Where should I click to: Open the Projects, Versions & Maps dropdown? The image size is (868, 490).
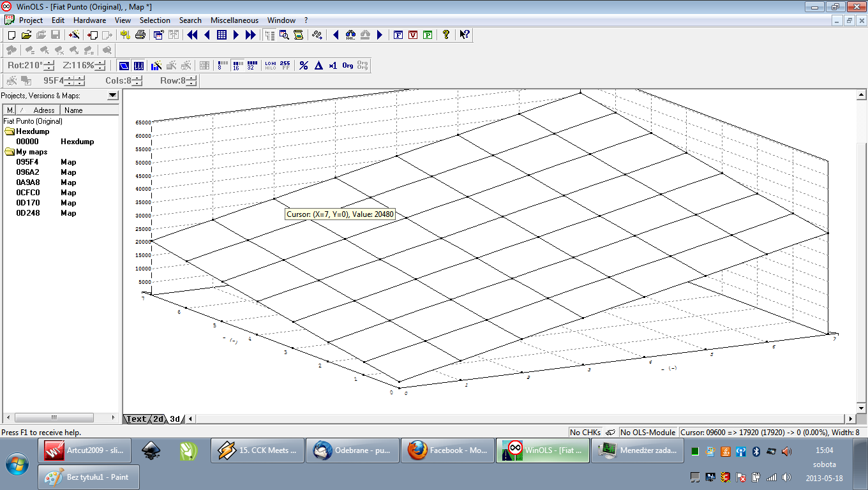pos(113,96)
